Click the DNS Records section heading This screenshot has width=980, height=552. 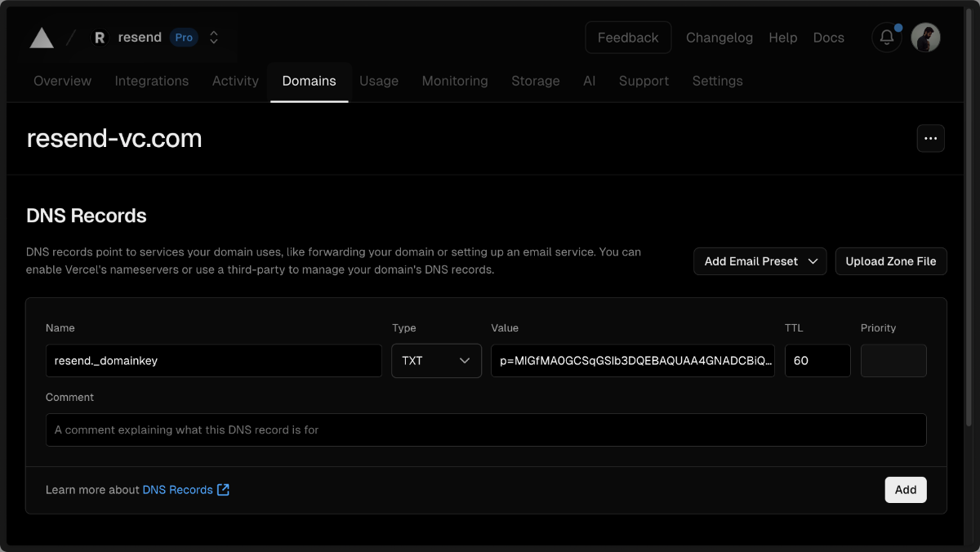pyautogui.click(x=87, y=216)
